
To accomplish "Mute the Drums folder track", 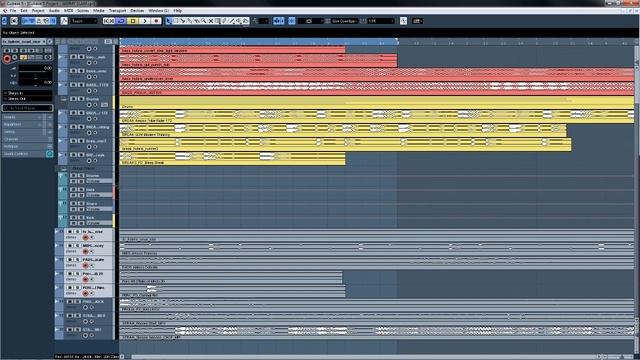I will click(x=74, y=99).
